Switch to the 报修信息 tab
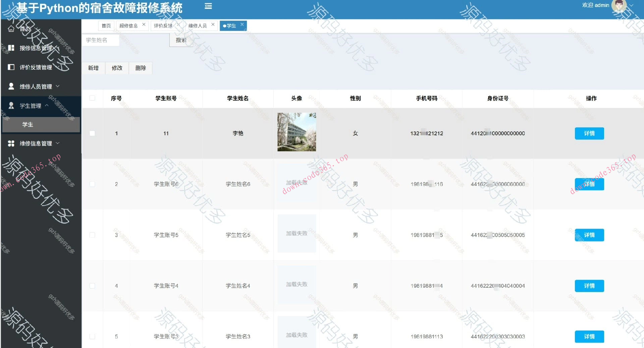 pyautogui.click(x=128, y=25)
